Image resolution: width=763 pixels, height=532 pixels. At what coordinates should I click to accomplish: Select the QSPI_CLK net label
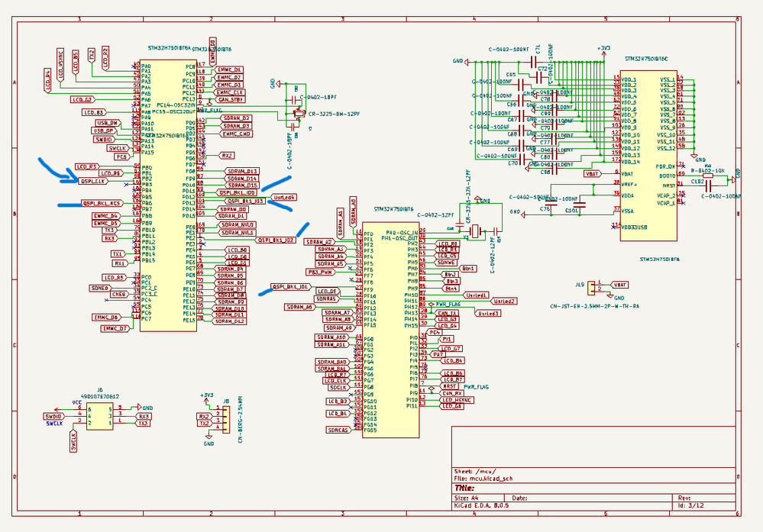click(x=93, y=180)
